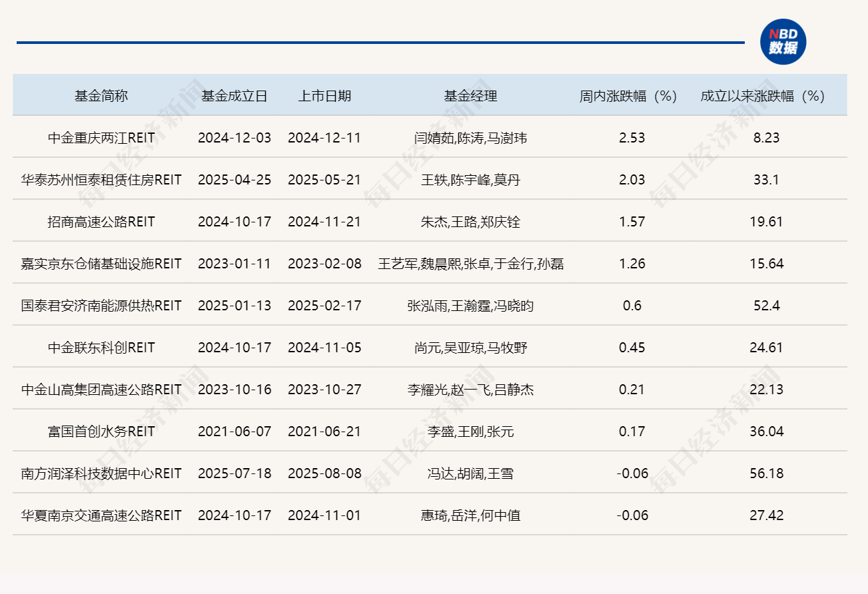868x594 pixels.
Task: Click since-inception value 24.61
Action: click(x=766, y=348)
